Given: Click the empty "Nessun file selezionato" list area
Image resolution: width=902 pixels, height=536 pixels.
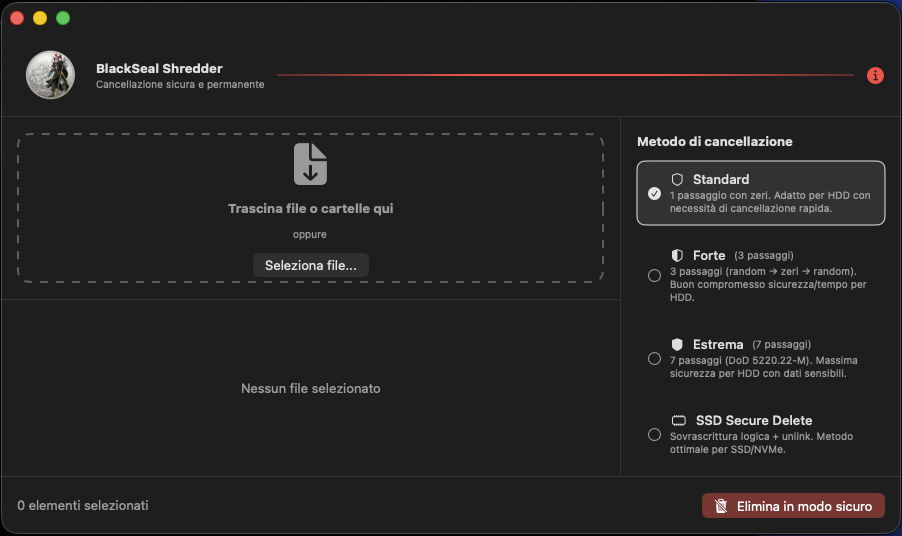Looking at the screenshot, I should coord(310,388).
